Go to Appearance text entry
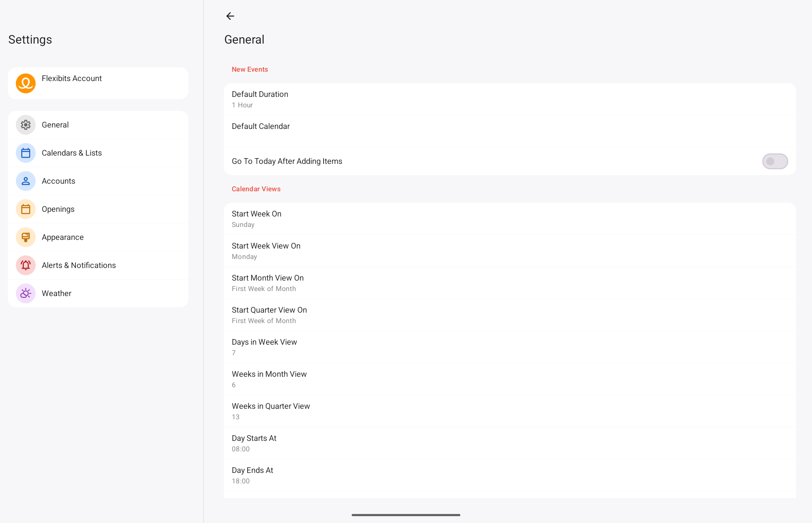 (x=63, y=237)
